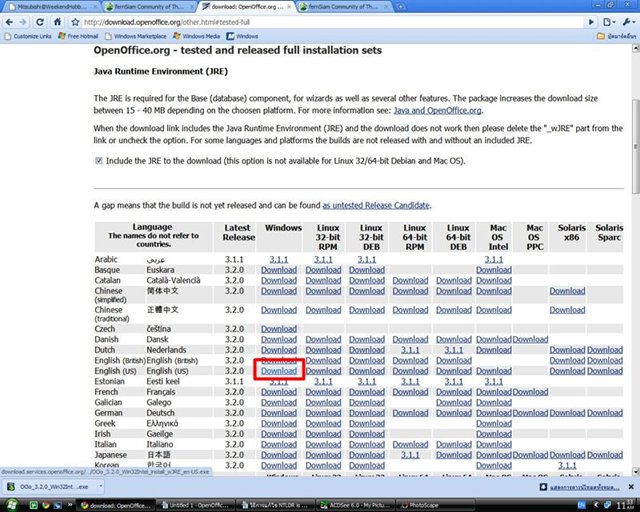
Task: Reload the page with the refresh icon
Action: [39, 21]
